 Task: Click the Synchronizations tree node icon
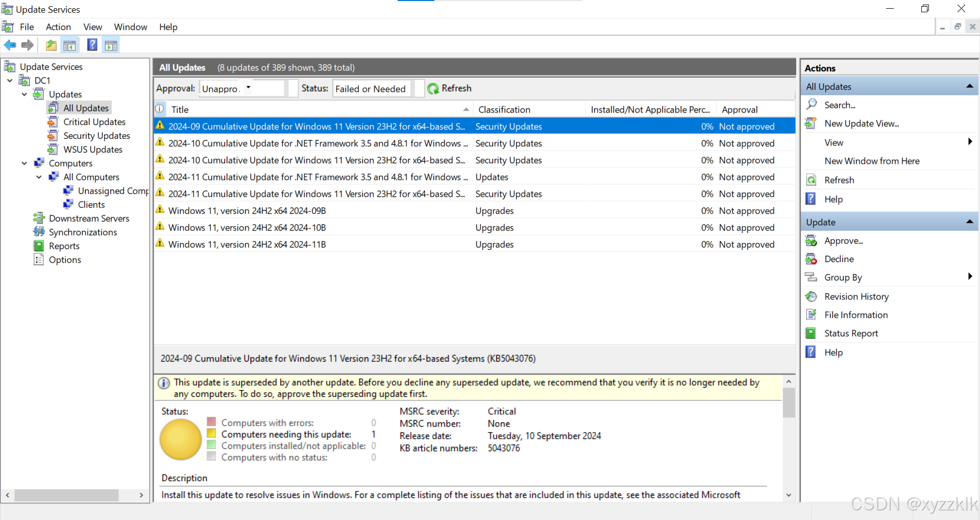[39, 232]
